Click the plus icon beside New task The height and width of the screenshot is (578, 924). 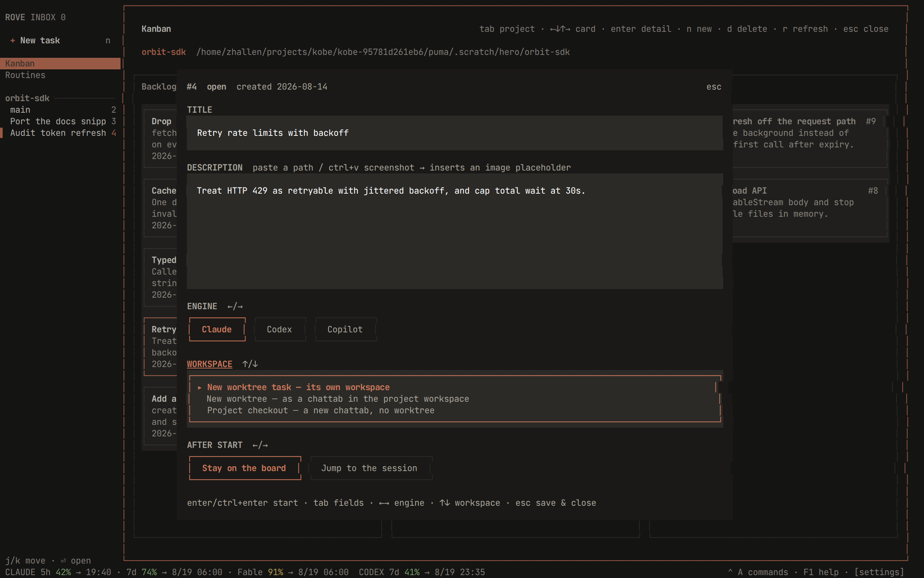click(13, 40)
